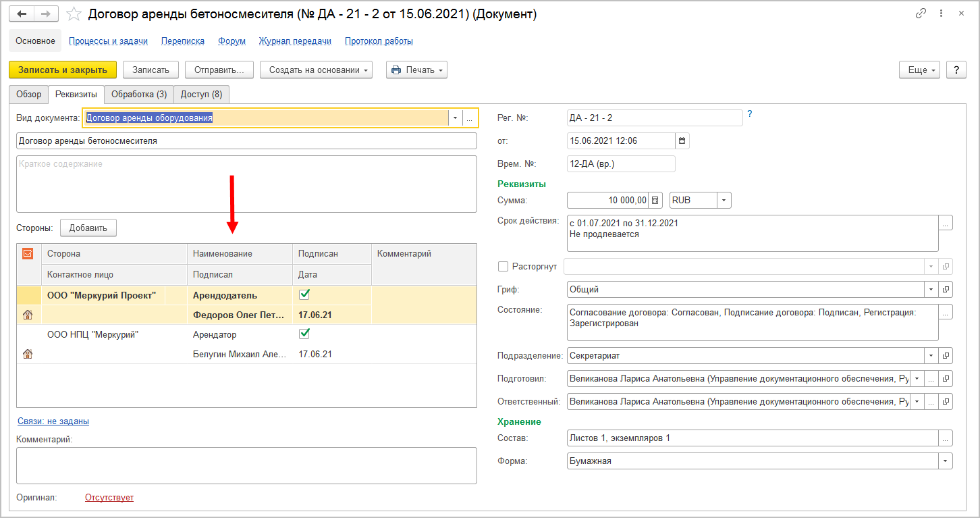The width and height of the screenshot is (980, 518).
Task: Go forward with the right arrow button
Action: coord(46,14)
